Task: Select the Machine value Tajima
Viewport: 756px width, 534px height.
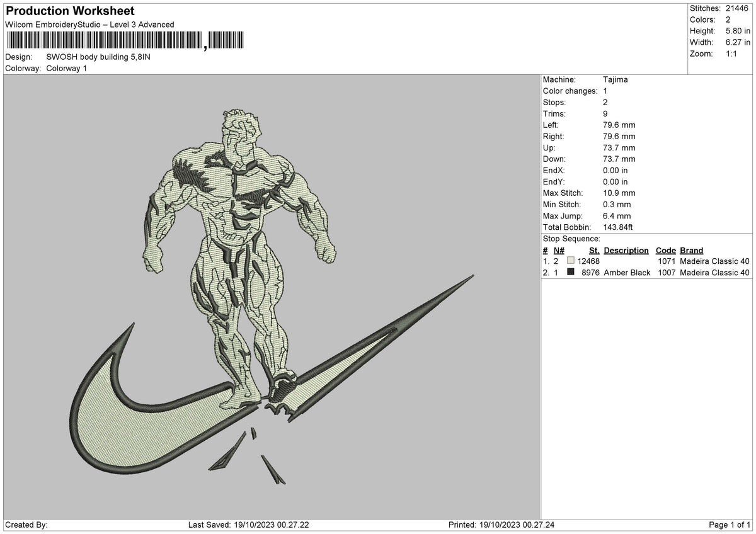Action: click(616, 80)
